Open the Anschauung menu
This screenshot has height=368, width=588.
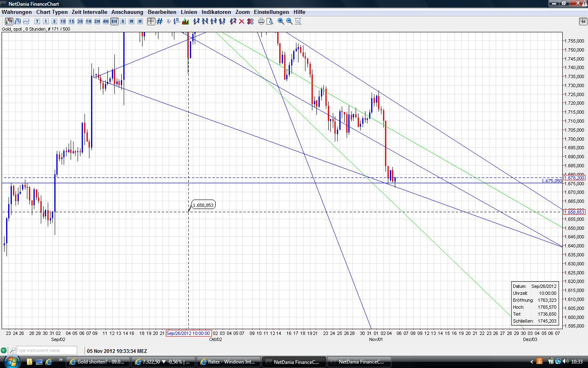(x=127, y=12)
